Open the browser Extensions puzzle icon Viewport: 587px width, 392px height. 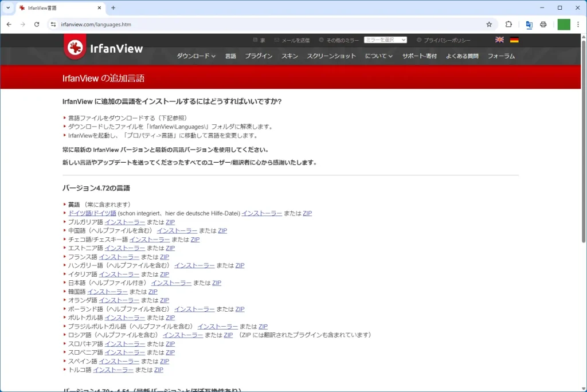pyautogui.click(x=508, y=24)
